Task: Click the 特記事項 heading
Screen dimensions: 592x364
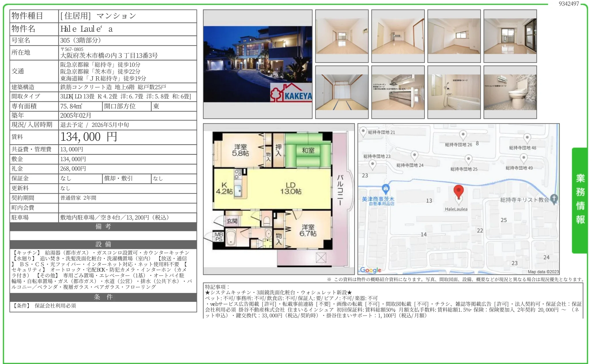Action: 217,287
